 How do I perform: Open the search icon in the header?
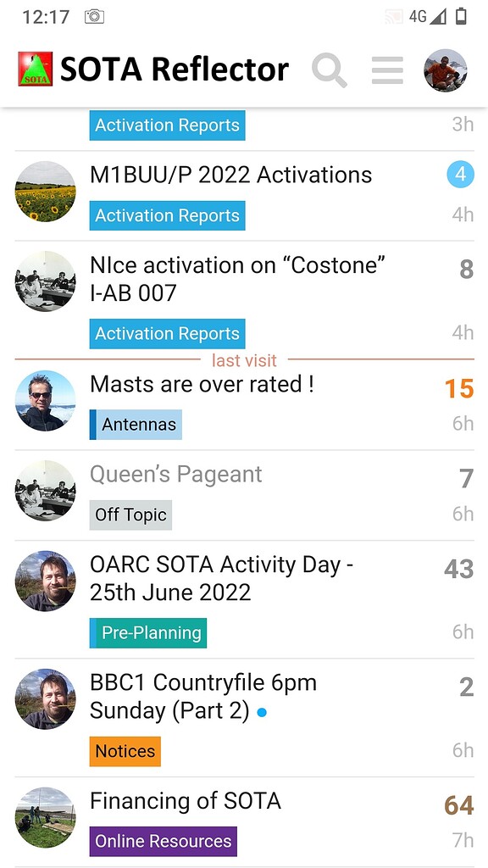coord(330,71)
